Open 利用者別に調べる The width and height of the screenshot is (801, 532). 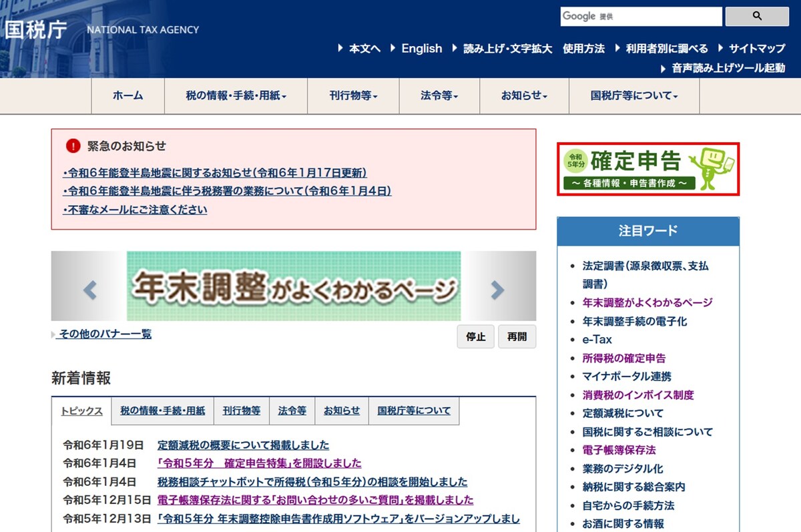667,49
